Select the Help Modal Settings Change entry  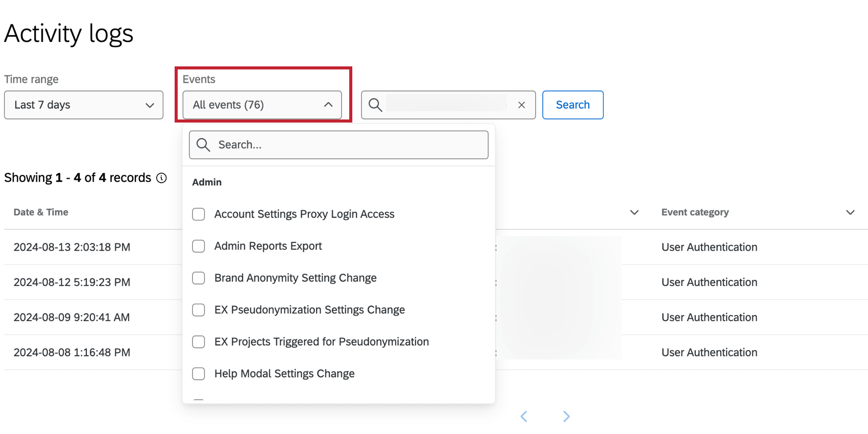pyautogui.click(x=199, y=374)
